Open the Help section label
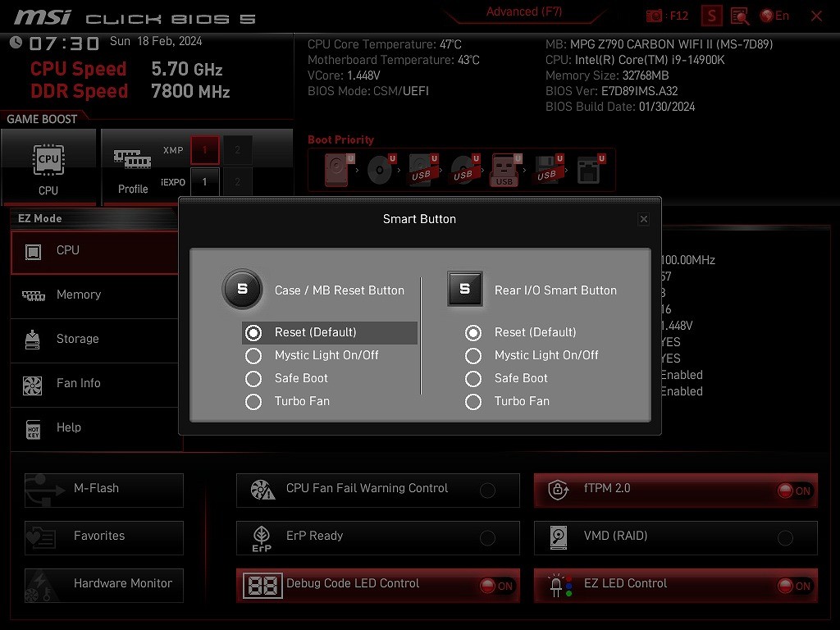 (69, 427)
